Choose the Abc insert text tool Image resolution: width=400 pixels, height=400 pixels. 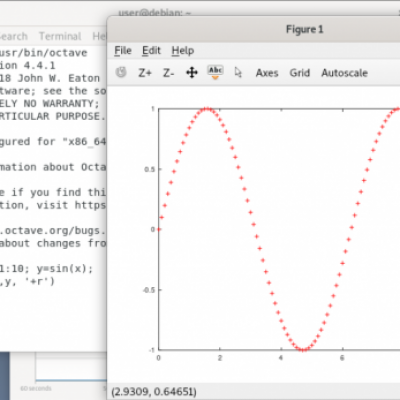point(215,72)
